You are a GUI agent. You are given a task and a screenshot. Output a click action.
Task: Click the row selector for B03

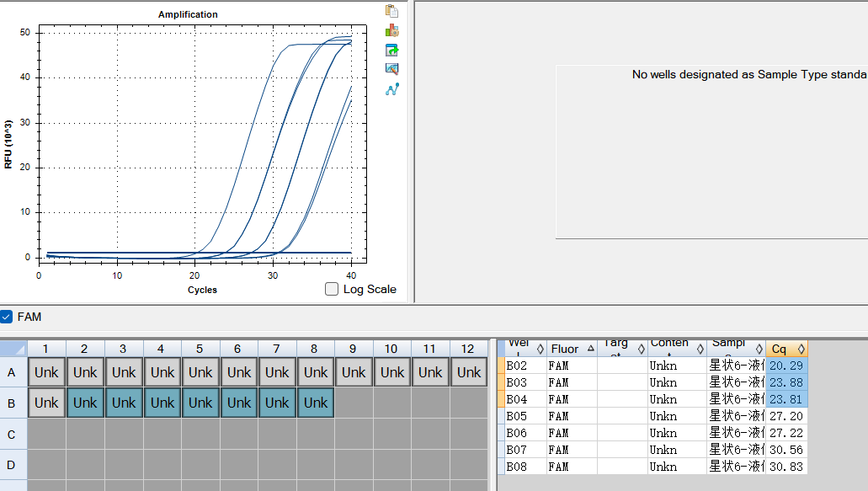pos(501,382)
